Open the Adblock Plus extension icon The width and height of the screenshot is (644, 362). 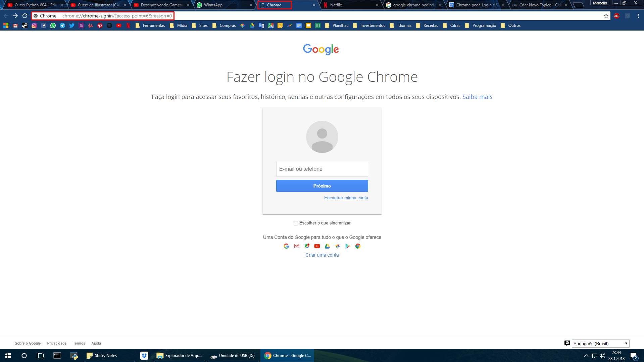point(617,16)
